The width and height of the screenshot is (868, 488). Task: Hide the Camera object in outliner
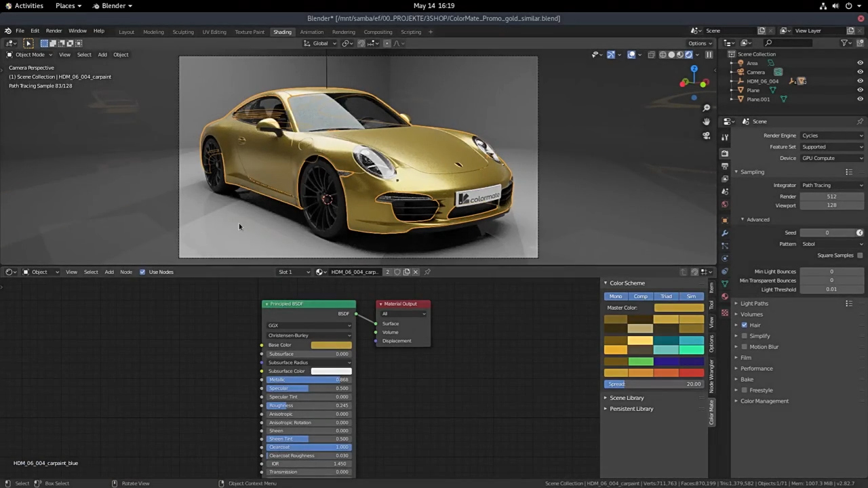pyautogui.click(x=860, y=72)
